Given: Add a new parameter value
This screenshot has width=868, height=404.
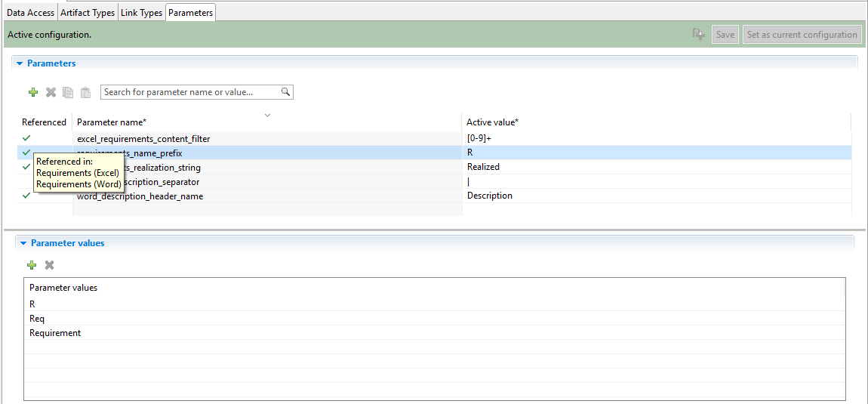Looking at the screenshot, I should coord(32,265).
